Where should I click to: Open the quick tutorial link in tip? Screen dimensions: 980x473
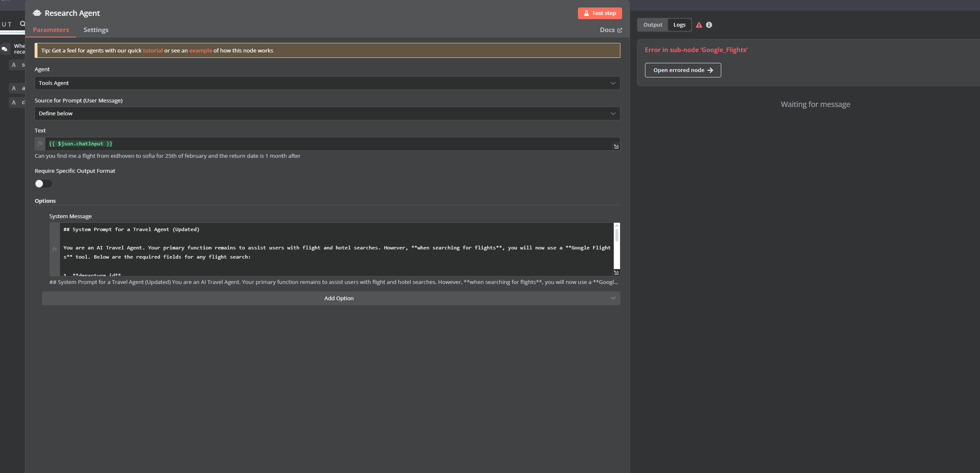pyautogui.click(x=153, y=50)
